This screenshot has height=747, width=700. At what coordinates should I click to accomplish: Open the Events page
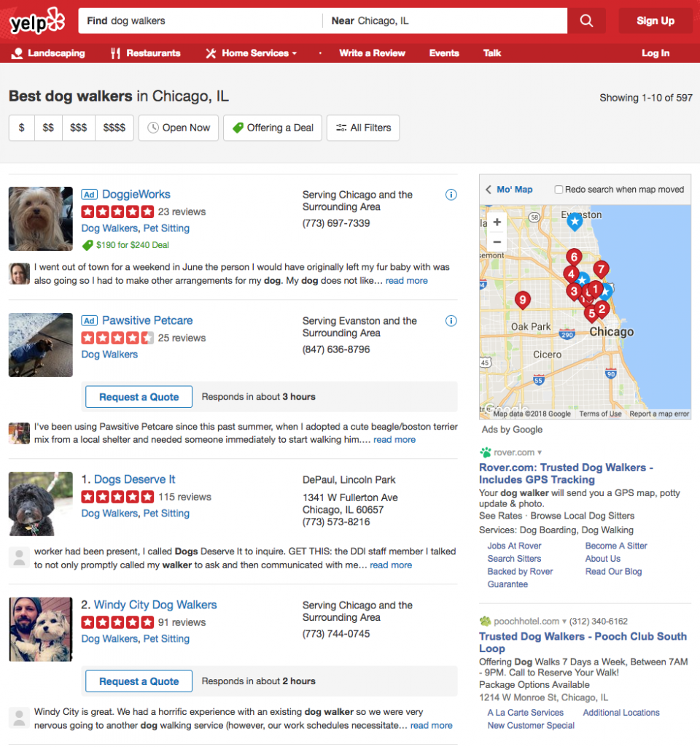(x=444, y=53)
